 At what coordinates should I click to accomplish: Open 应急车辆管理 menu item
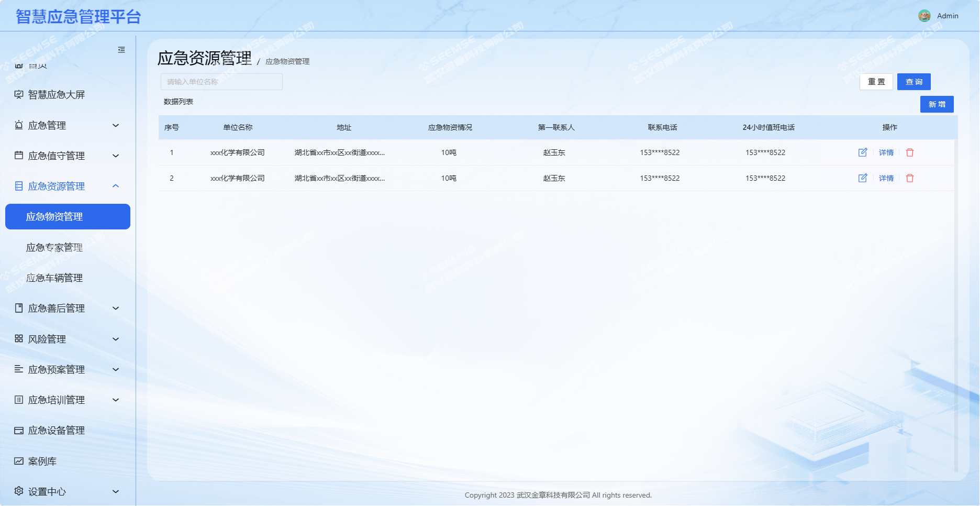click(x=54, y=278)
